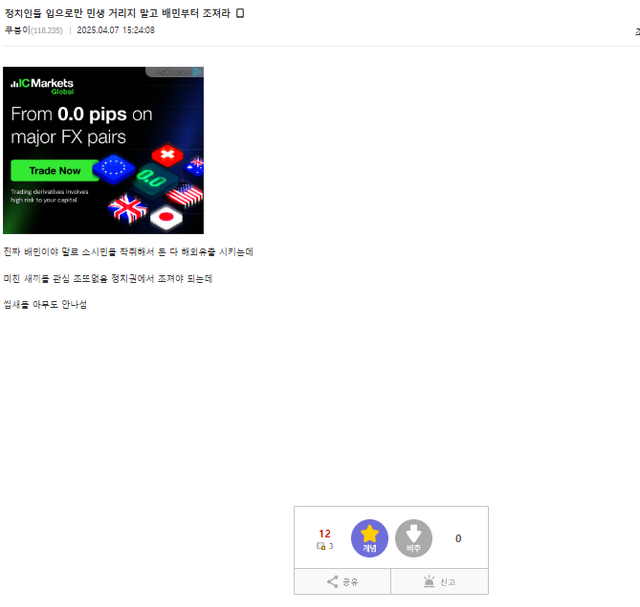Click the post timestamp 2025.04.07 15:24:08
640x607 pixels.
click(115, 30)
